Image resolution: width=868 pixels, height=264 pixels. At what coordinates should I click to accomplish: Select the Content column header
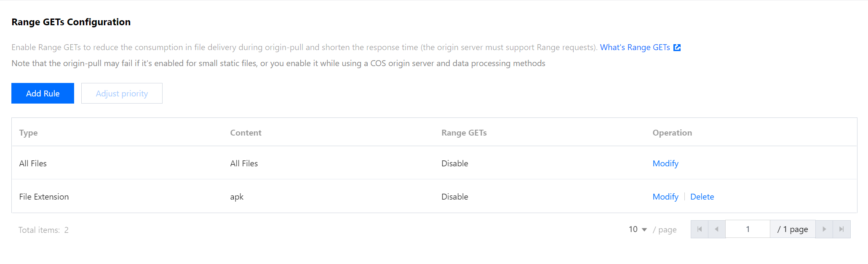point(246,133)
